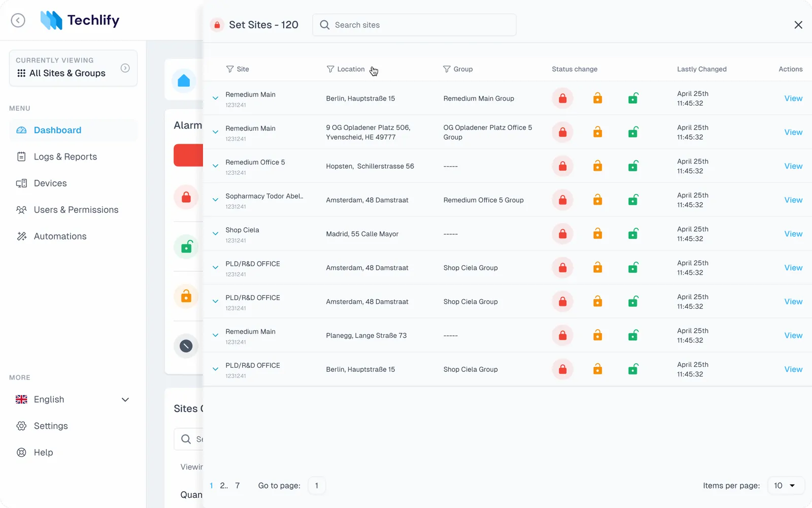
Task: Click the dark disabled circle icon in Alarm panel
Action: [x=186, y=346]
